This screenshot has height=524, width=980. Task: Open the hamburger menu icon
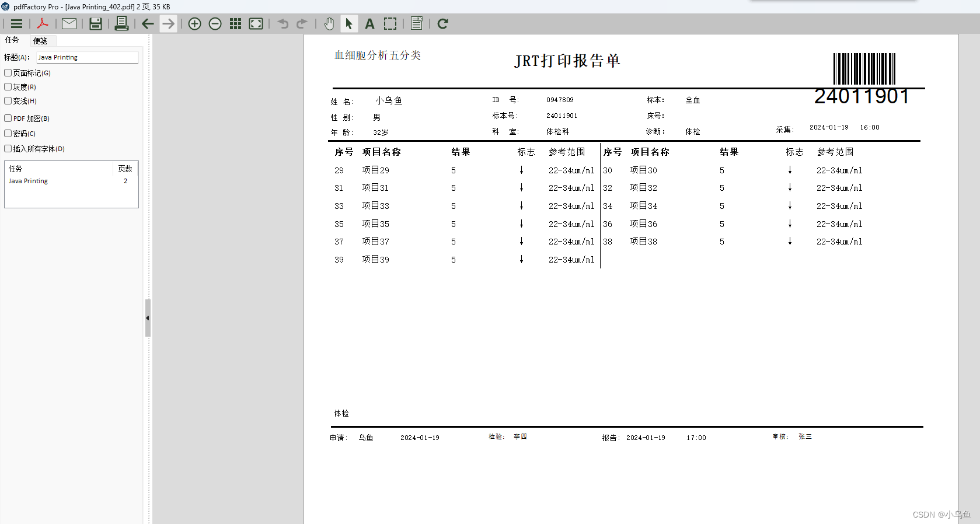tap(16, 24)
